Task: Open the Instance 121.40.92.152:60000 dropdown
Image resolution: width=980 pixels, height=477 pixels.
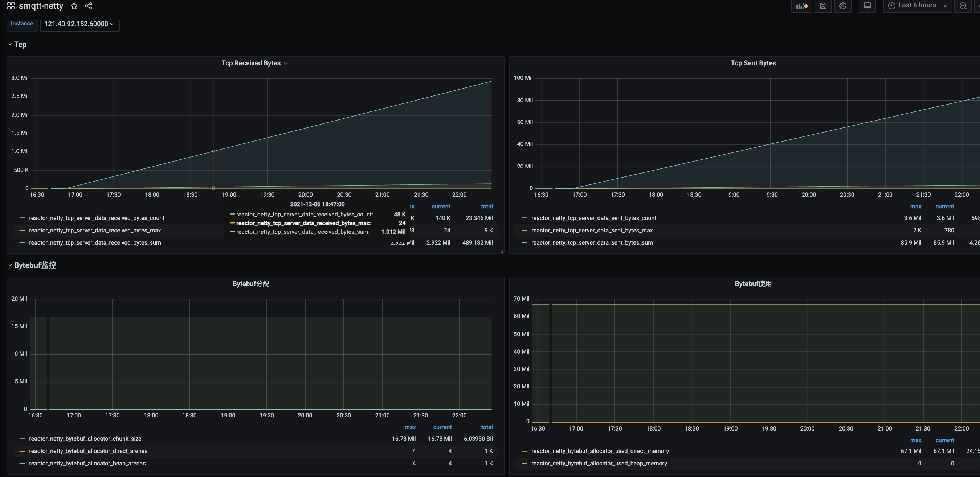Action: pos(79,24)
